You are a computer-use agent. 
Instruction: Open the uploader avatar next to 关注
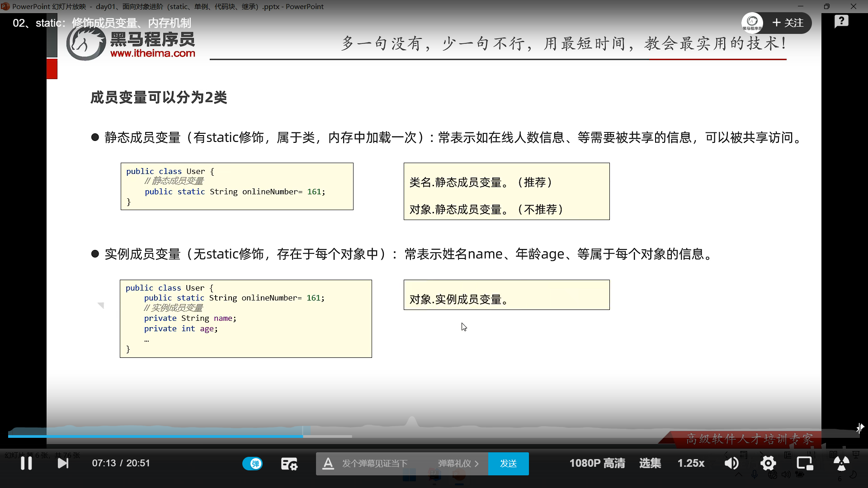point(752,22)
